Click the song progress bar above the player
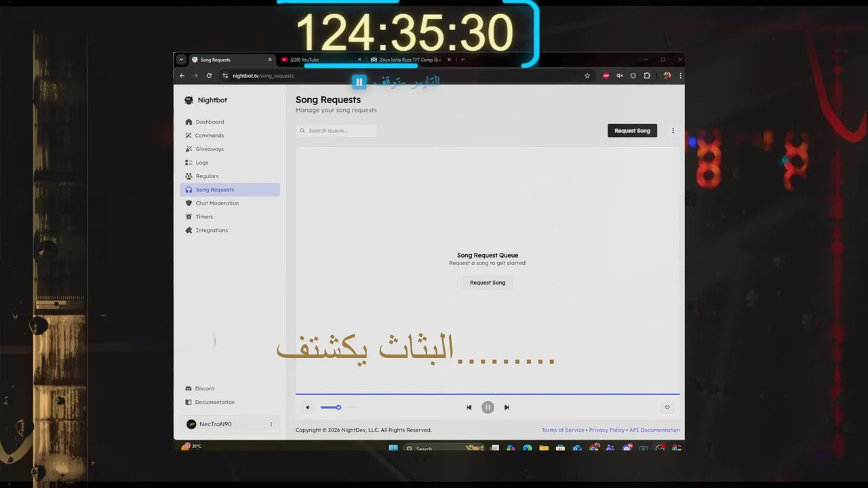This screenshot has width=868, height=488. pyautogui.click(x=488, y=394)
